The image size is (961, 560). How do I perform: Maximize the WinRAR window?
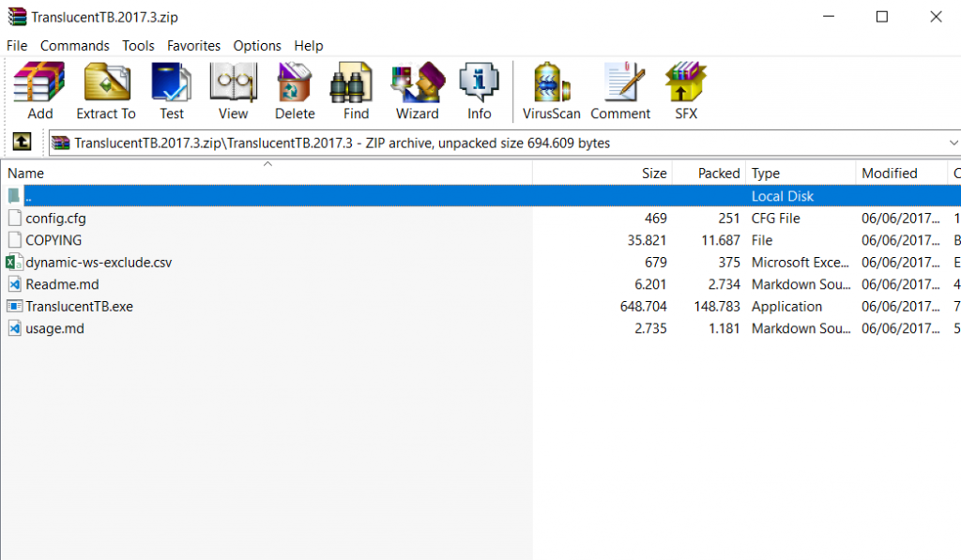coord(882,17)
